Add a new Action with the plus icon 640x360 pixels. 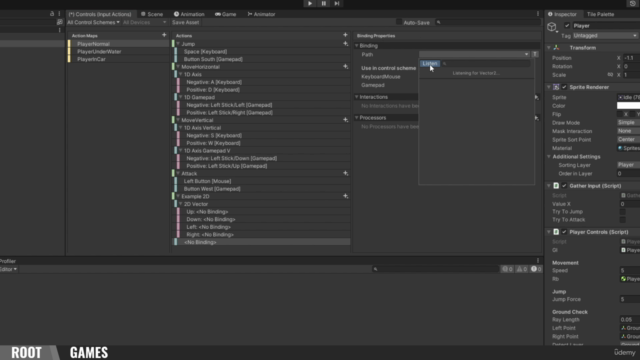coord(345,35)
